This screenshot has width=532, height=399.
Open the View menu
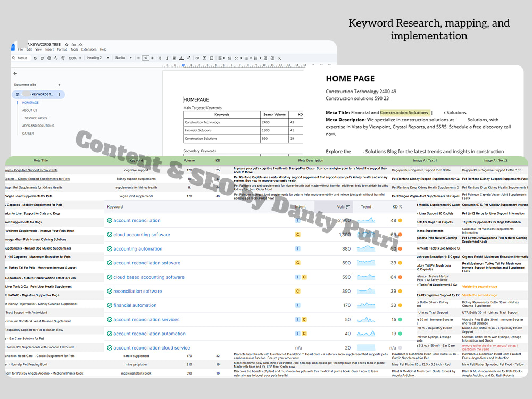39,49
